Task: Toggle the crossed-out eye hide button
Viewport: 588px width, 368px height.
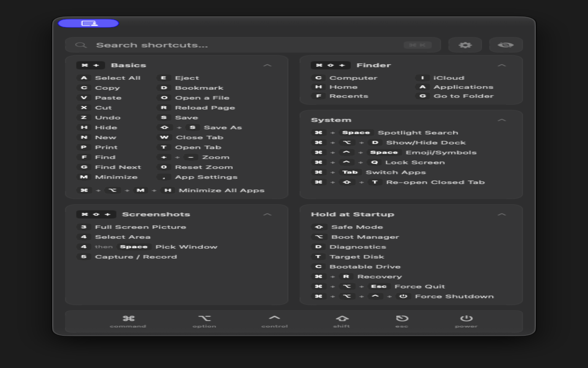Action: pyautogui.click(x=506, y=45)
